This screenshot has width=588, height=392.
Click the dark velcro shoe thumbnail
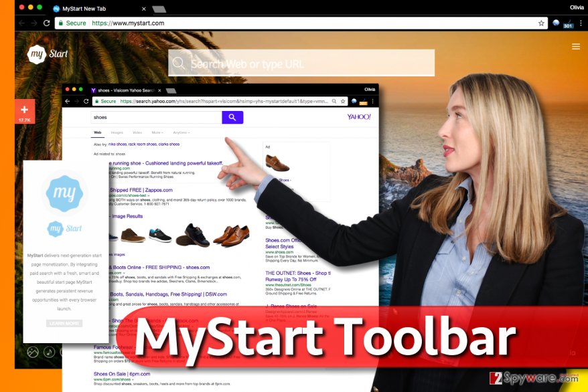pos(193,235)
